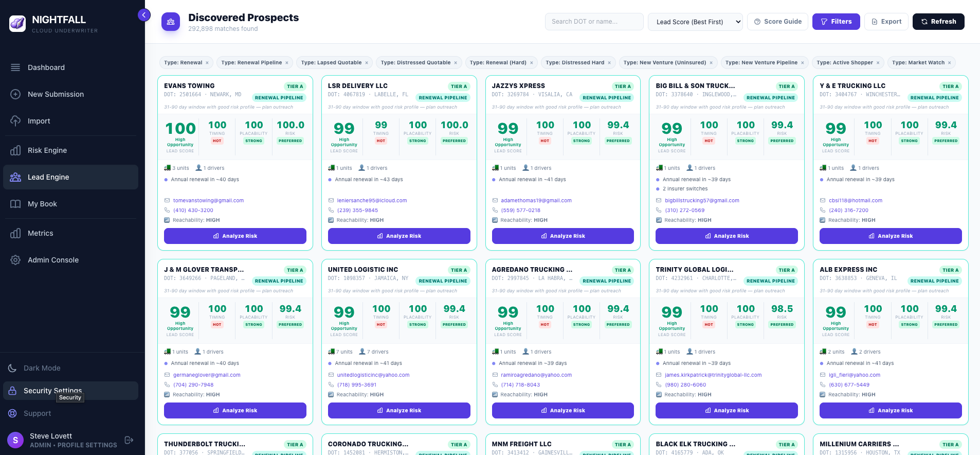Click Evans Towing truck units icon

[167, 168]
